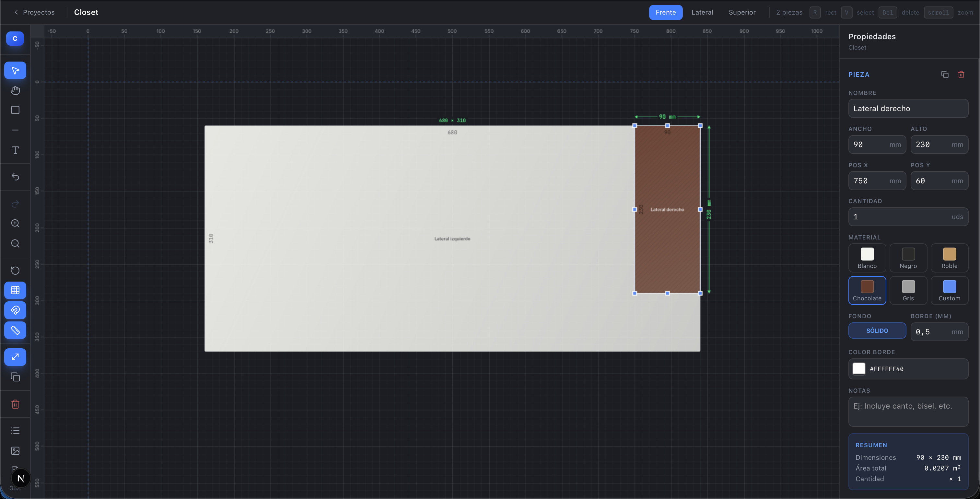980x499 pixels.
Task: Click the Pos Y field showing 60
Action: point(939,181)
